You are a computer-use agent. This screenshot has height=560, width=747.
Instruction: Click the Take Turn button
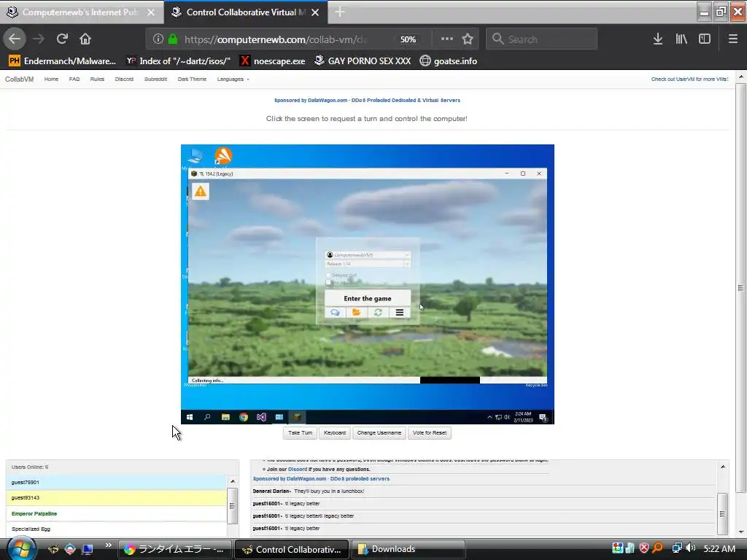click(x=300, y=433)
